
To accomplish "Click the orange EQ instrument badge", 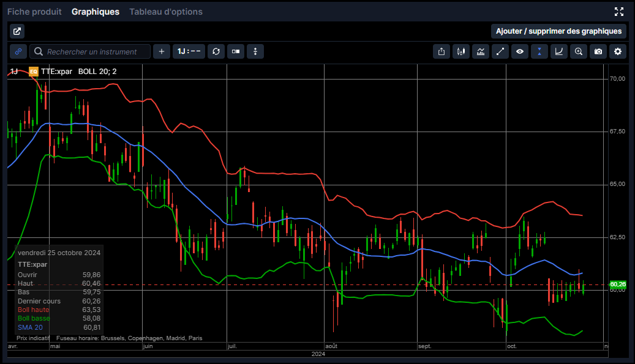I will [x=33, y=72].
